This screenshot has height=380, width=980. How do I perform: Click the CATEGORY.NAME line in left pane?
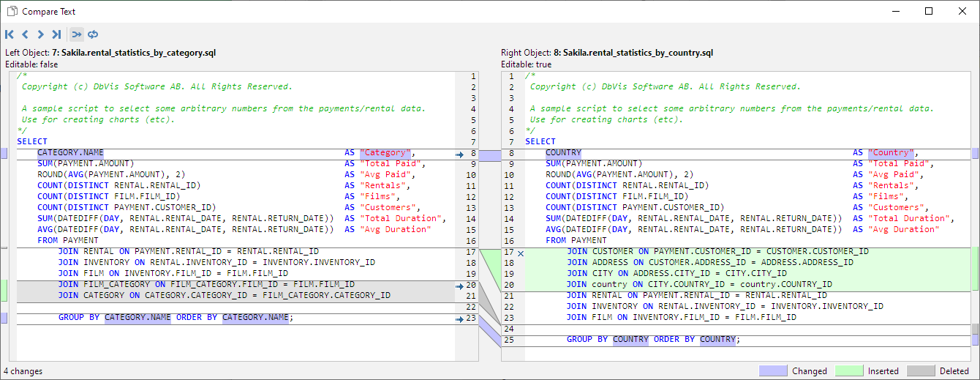click(x=70, y=153)
